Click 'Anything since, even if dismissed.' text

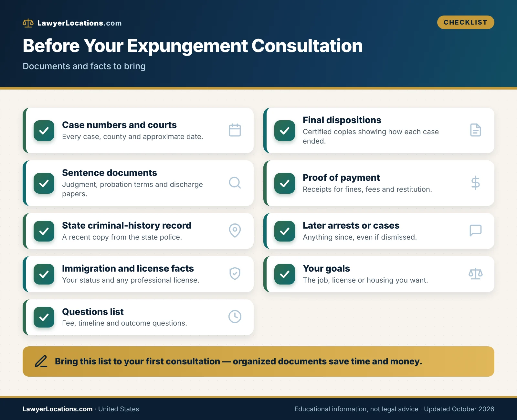[360, 237]
